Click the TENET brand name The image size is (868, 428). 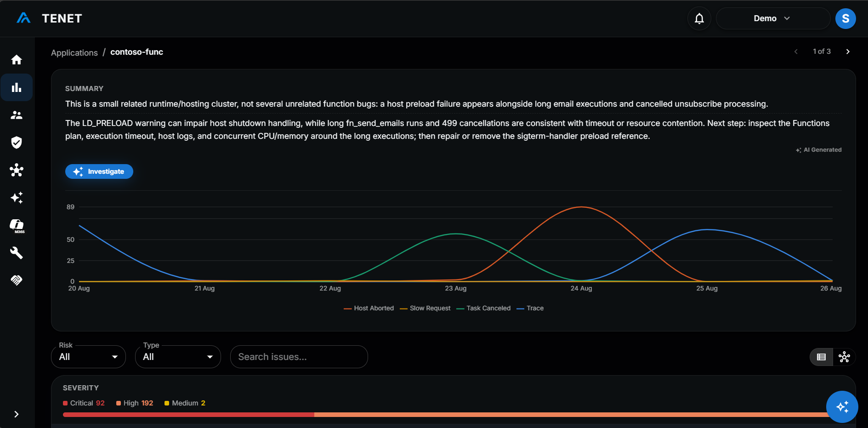62,18
